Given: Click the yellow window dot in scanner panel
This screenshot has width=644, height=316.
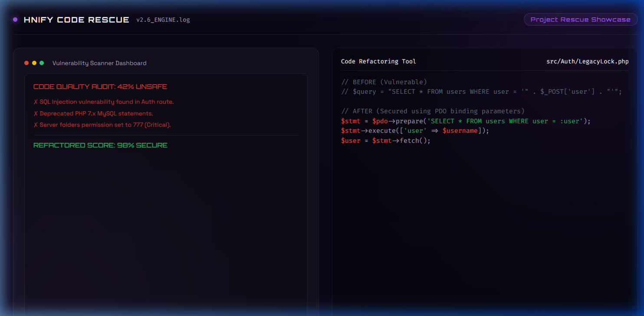Looking at the screenshot, I should point(34,63).
